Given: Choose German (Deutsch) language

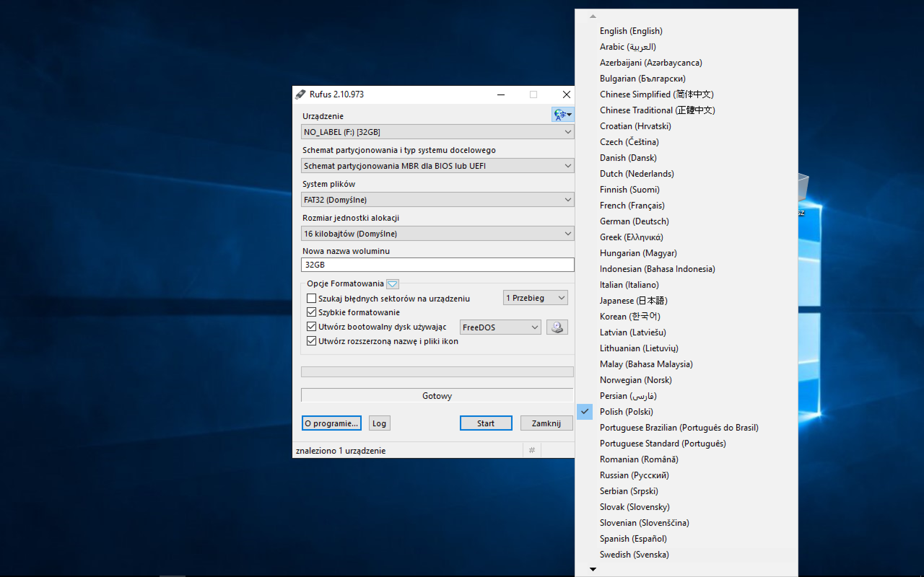Looking at the screenshot, I should pyautogui.click(x=634, y=221).
